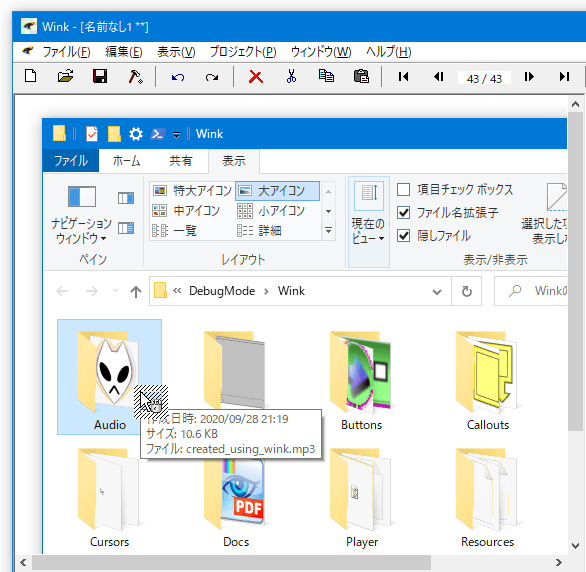Delete the frame with the red X icon
The image size is (586, 572).
pyautogui.click(x=256, y=77)
